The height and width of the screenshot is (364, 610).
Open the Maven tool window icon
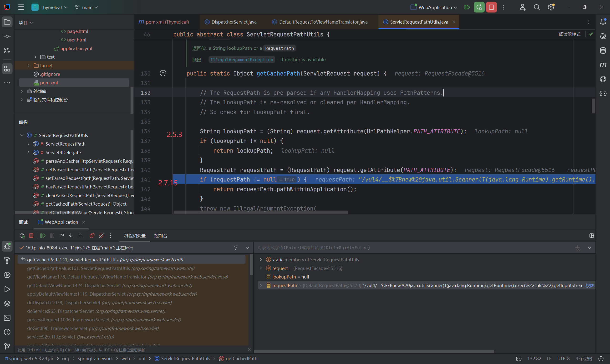click(603, 65)
